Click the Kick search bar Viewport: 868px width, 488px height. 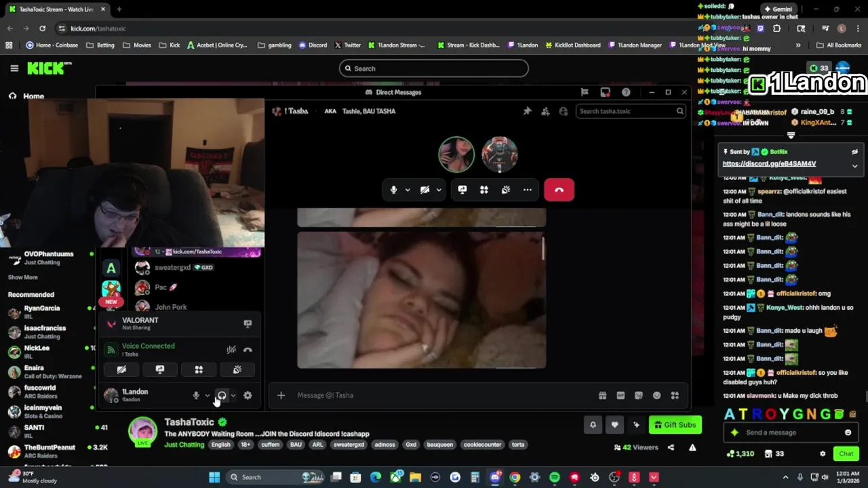(x=433, y=68)
